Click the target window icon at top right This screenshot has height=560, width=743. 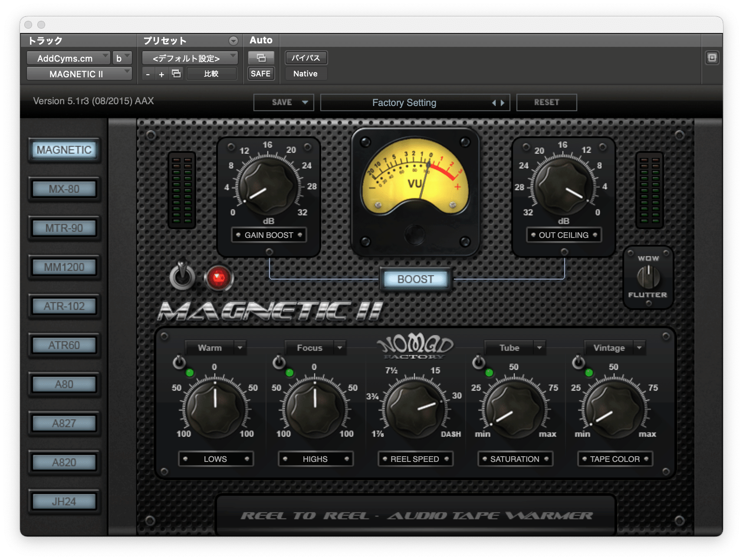click(x=712, y=58)
